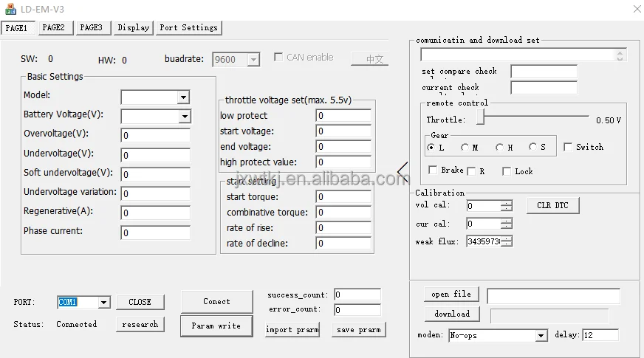Enable the R checkbox
The width and height of the screenshot is (644, 358).
pyautogui.click(x=471, y=171)
